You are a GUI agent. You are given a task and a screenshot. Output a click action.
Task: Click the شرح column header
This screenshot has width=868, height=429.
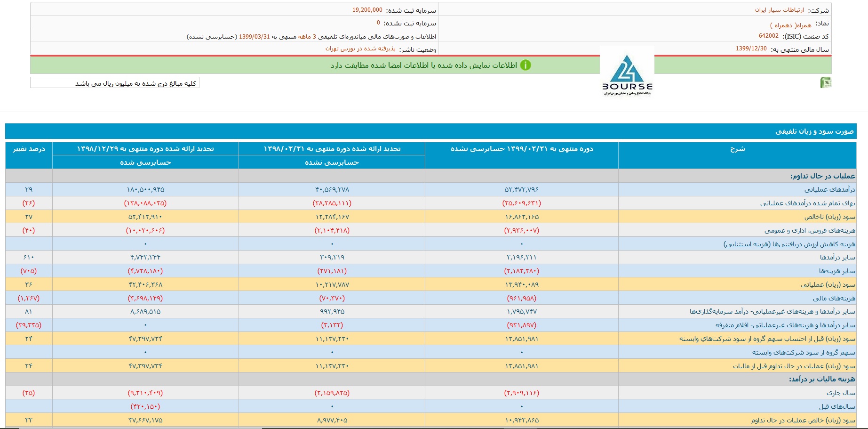point(737,149)
